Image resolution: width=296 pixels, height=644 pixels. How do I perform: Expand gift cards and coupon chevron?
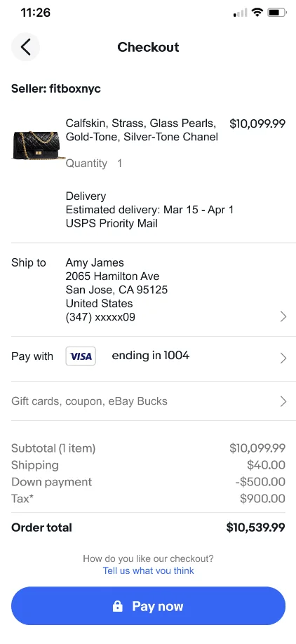coord(283,401)
